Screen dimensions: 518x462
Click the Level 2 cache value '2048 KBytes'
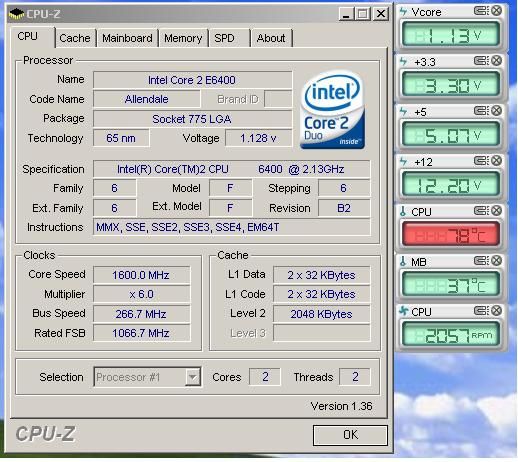(x=321, y=314)
